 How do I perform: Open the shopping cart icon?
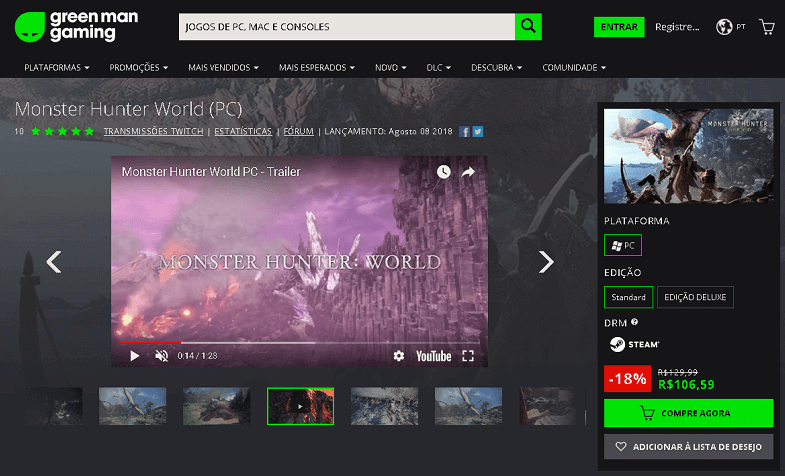pos(767,27)
